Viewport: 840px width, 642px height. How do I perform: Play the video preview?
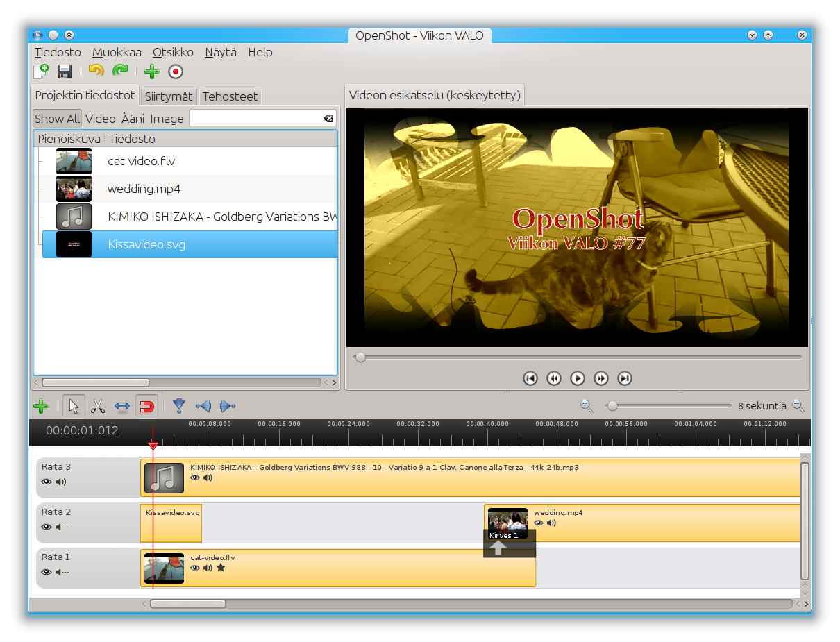coord(578,378)
